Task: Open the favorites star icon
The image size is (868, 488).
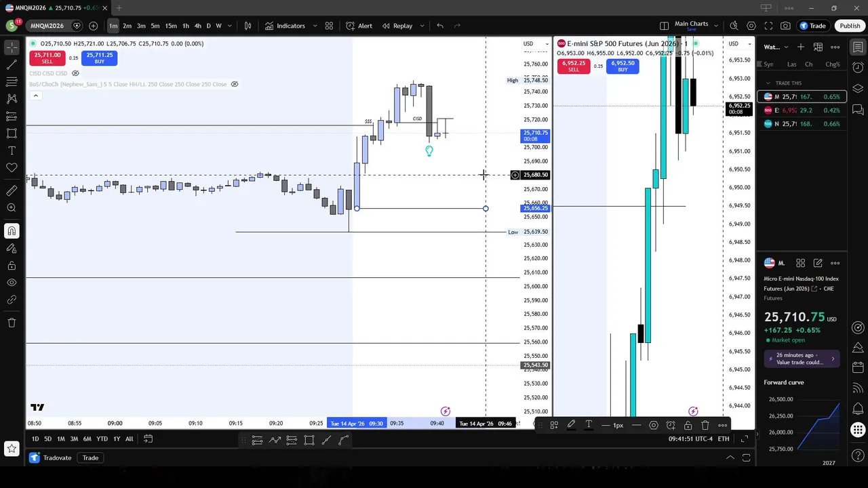Action: [12, 449]
